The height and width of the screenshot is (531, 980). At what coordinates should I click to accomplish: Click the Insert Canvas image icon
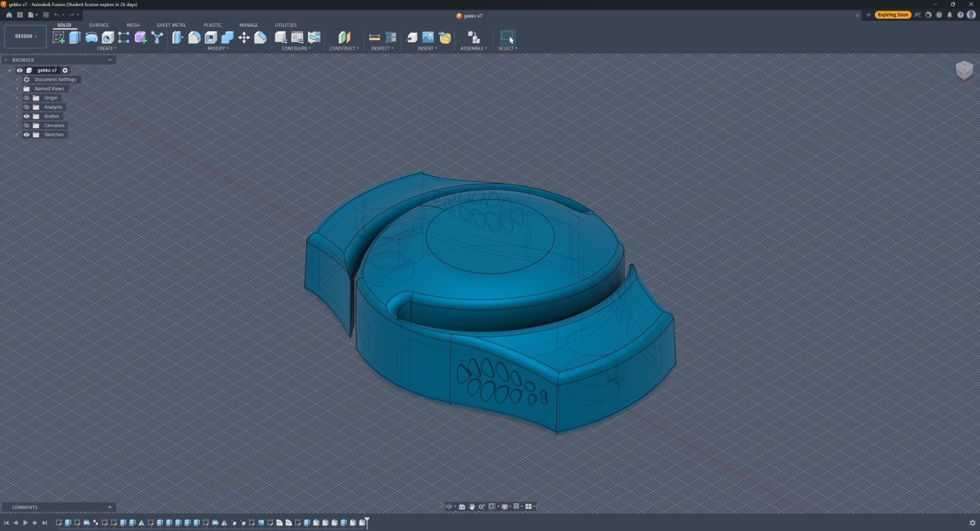click(428, 37)
